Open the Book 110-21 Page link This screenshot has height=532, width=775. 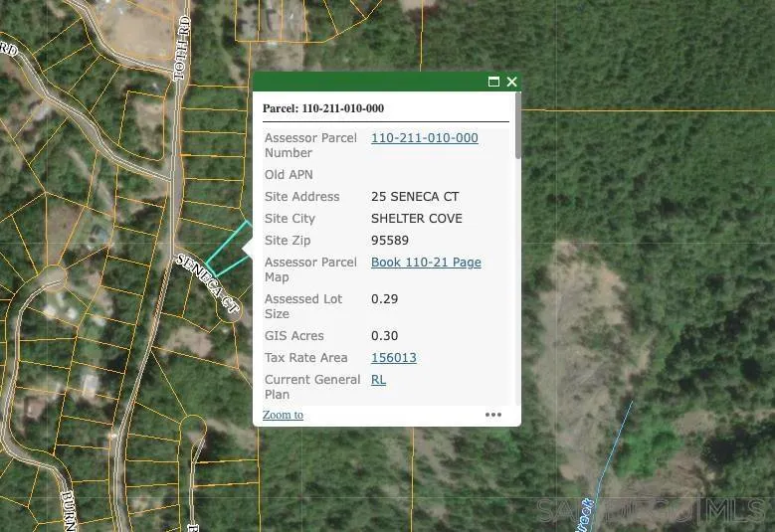[426, 263]
